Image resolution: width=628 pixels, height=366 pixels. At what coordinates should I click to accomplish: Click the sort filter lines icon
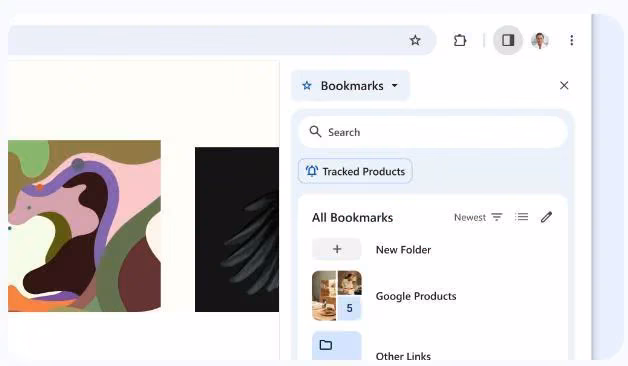497,217
